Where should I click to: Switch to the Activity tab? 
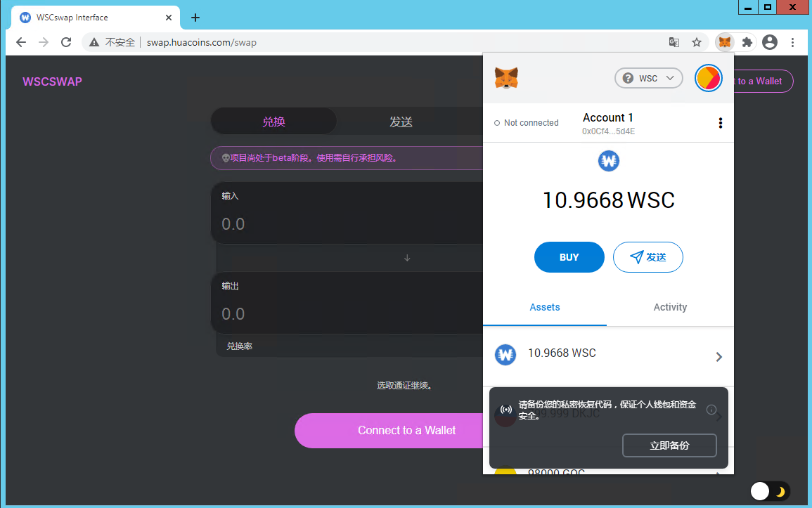(670, 307)
